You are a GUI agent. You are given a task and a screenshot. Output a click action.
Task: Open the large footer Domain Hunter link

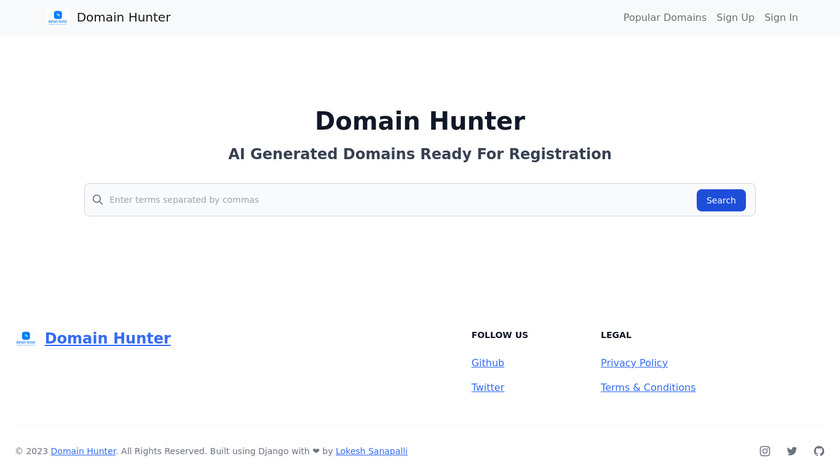tap(108, 338)
